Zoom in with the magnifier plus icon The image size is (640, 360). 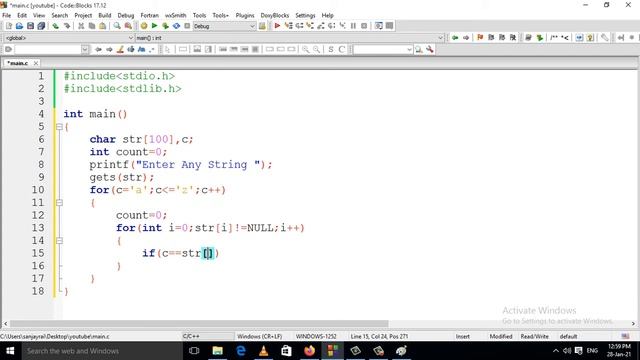tap(305, 49)
